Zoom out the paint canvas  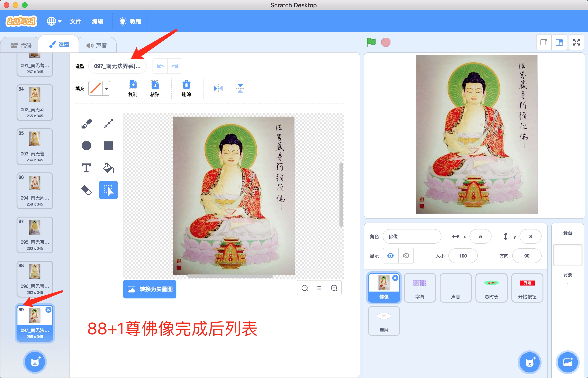(x=305, y=288)
